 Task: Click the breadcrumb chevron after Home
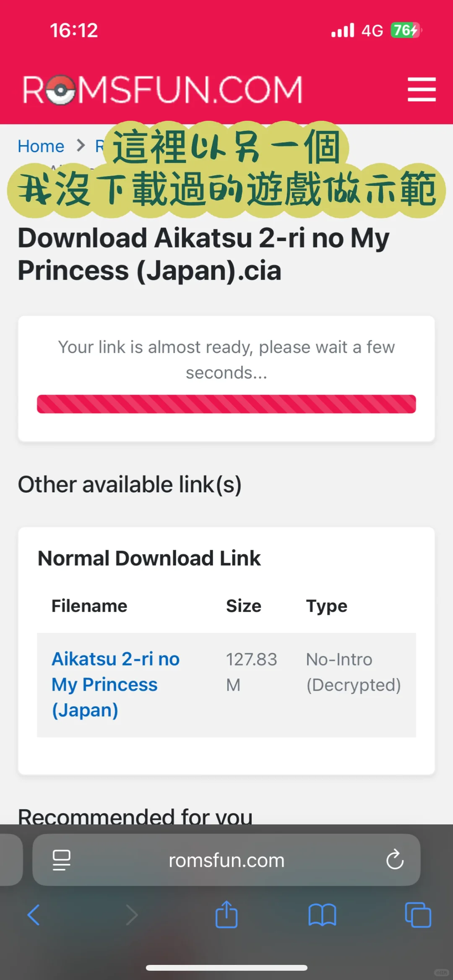(x=81, y=146)
